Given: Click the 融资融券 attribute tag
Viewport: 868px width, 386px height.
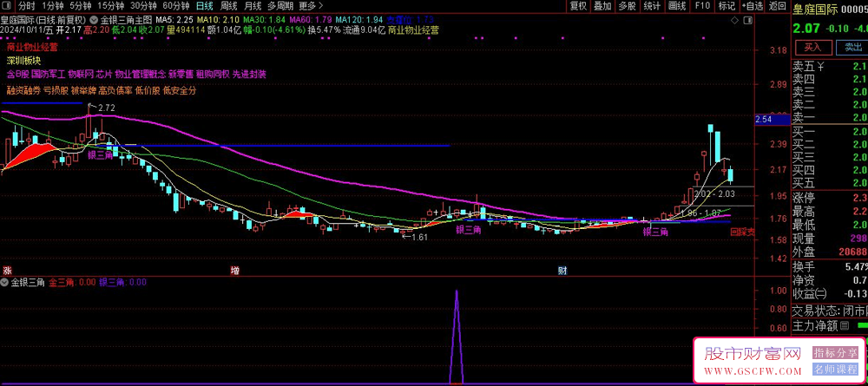Looking at the screenshot, I should click(x=23, y=90).
